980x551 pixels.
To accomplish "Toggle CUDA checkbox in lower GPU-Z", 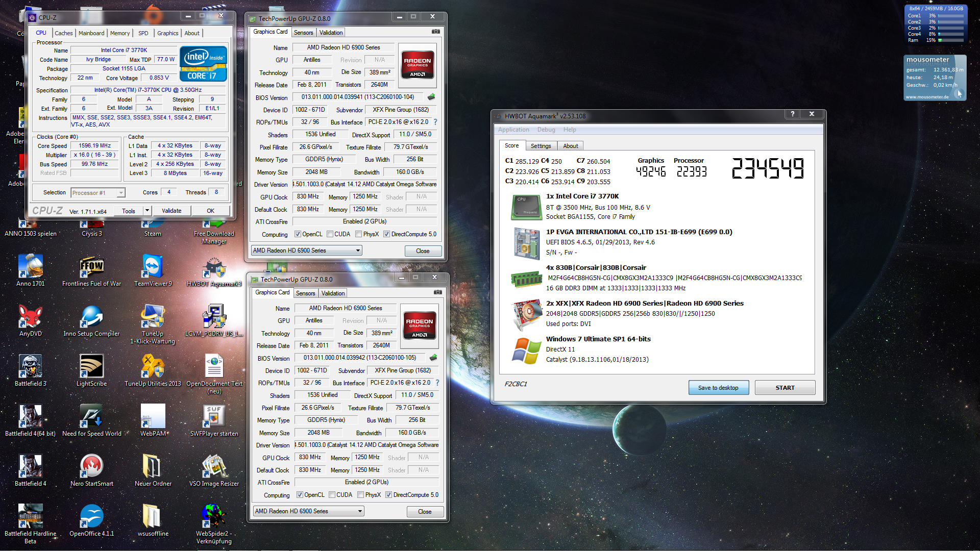I will click(332, 495).
